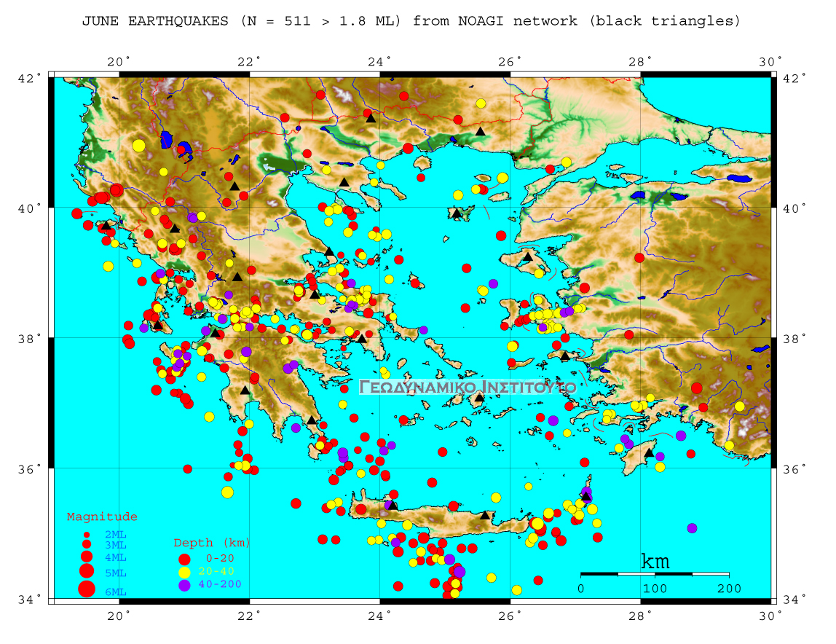Click the large yellow earthquake circle in northwest Albania
The height and width of the screenshot is (644, 836).
click(x=138, y=146)
